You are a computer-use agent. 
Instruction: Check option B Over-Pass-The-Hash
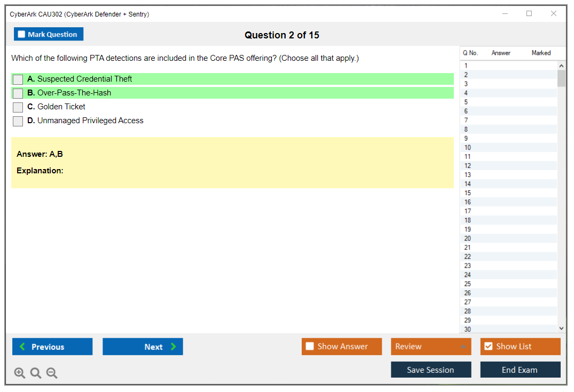[x=18, y=93]
